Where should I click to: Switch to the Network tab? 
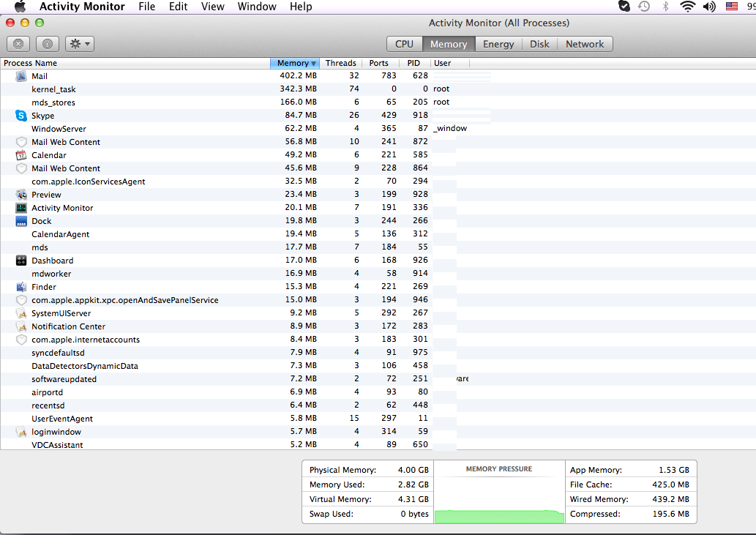(585, 44)
